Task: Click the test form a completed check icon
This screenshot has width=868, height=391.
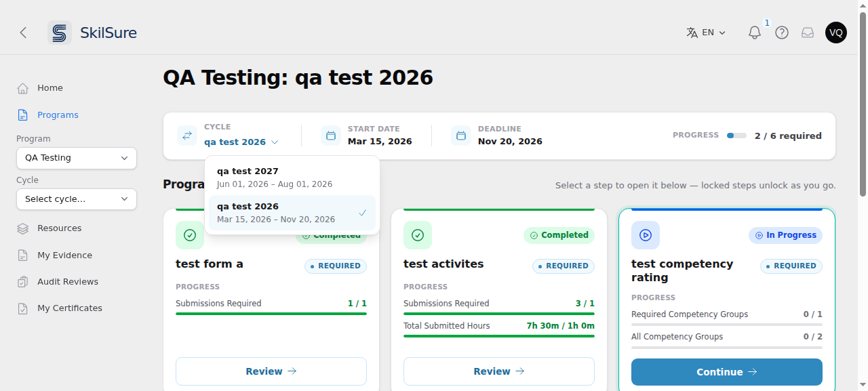Action: pos(190,235)
